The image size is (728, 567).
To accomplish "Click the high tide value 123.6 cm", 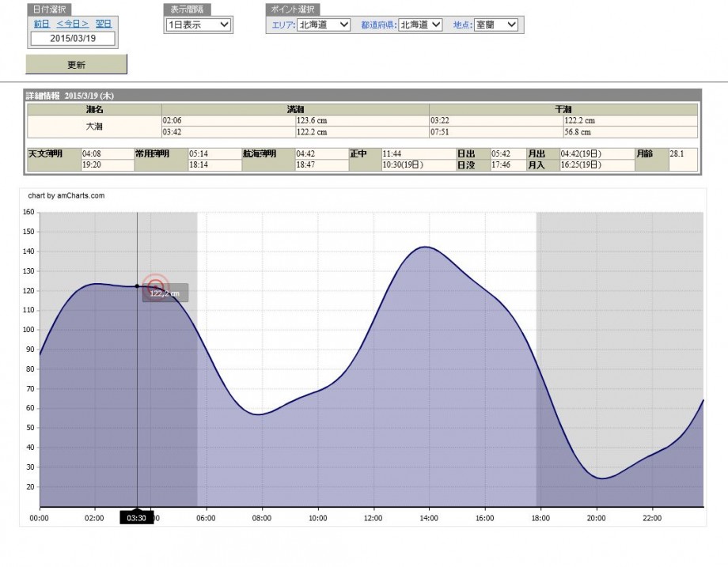I will click(312, 121).
